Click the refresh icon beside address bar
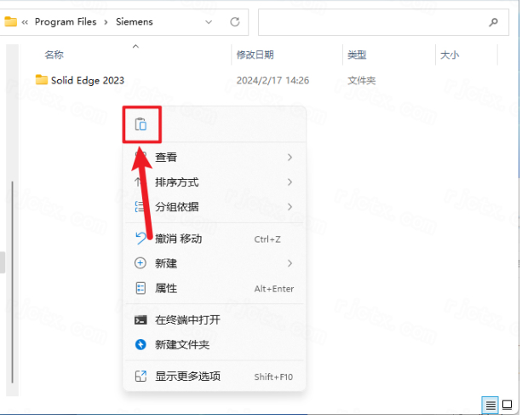The width and height of the screenshot is (522, 420). pyautogui.click(x=234, y=21)
